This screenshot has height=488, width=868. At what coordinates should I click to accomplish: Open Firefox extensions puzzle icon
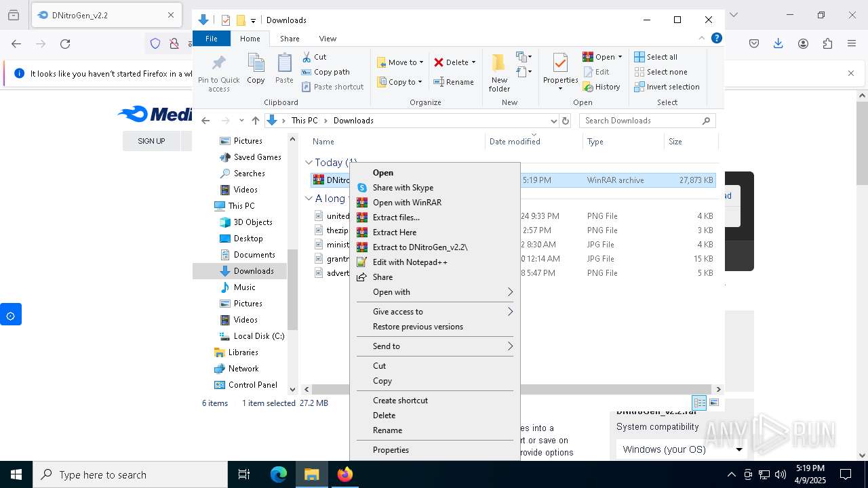point(827,43)
